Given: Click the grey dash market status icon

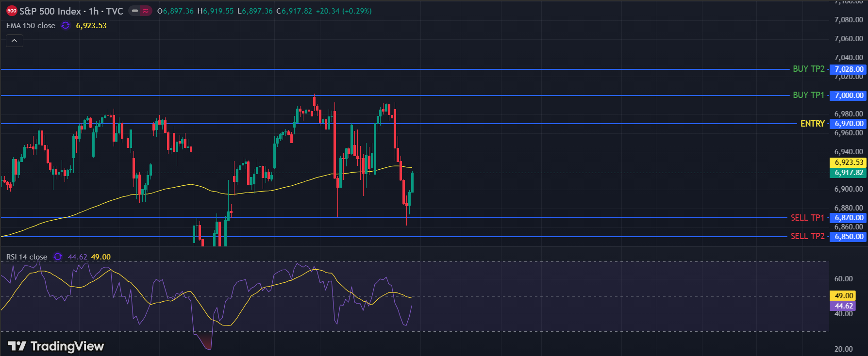Looking at the screenshot, I should coord(135,11).
